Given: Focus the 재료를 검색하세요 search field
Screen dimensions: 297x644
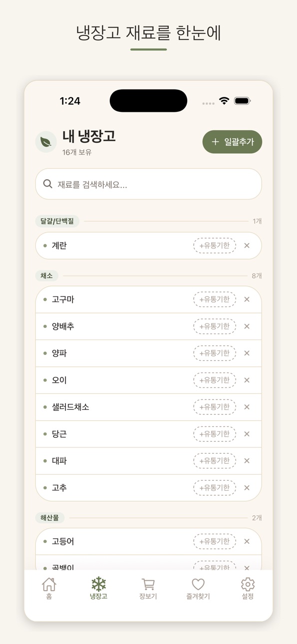Looking at the screenshot, I should (x=148, y=184).
